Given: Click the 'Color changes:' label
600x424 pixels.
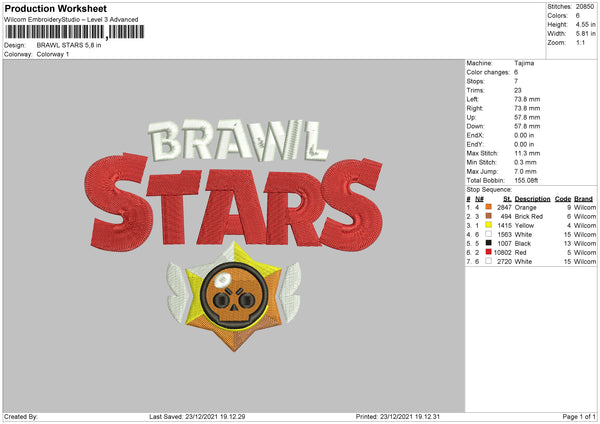Looking at the screenshot, I should point(488,72).
